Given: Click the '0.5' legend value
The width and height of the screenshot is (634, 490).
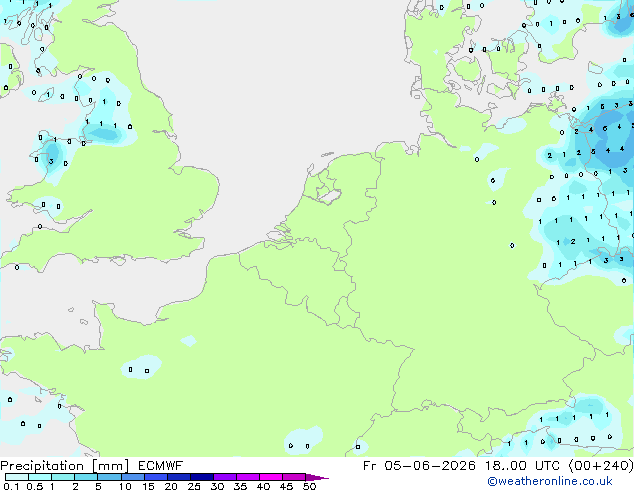Looking at the screenshot, I should point(34,486).
